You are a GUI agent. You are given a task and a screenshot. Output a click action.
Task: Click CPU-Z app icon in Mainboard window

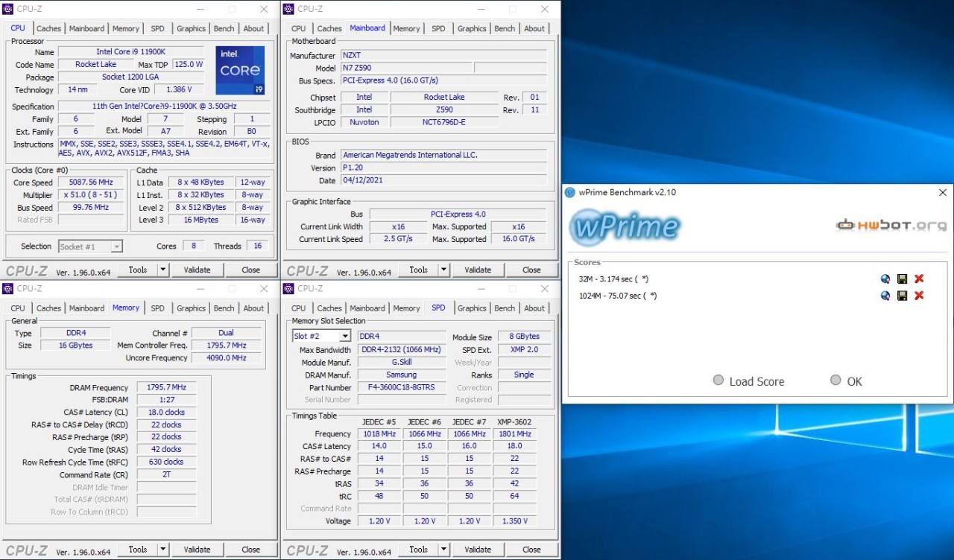[288, 9]
